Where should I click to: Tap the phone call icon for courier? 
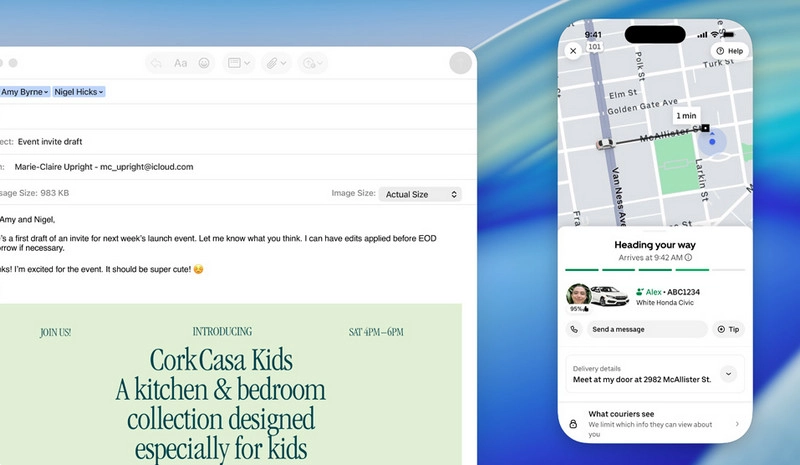[574, 329]
